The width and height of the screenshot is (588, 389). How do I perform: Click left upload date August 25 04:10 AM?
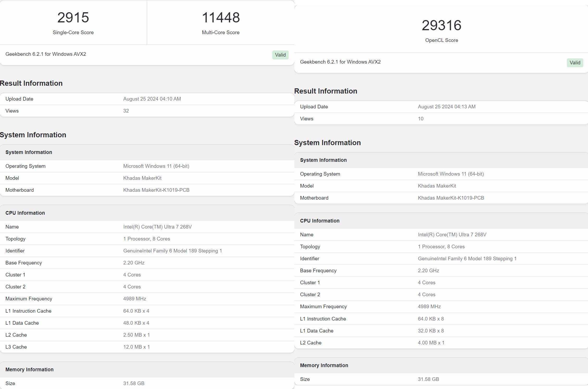152,99
